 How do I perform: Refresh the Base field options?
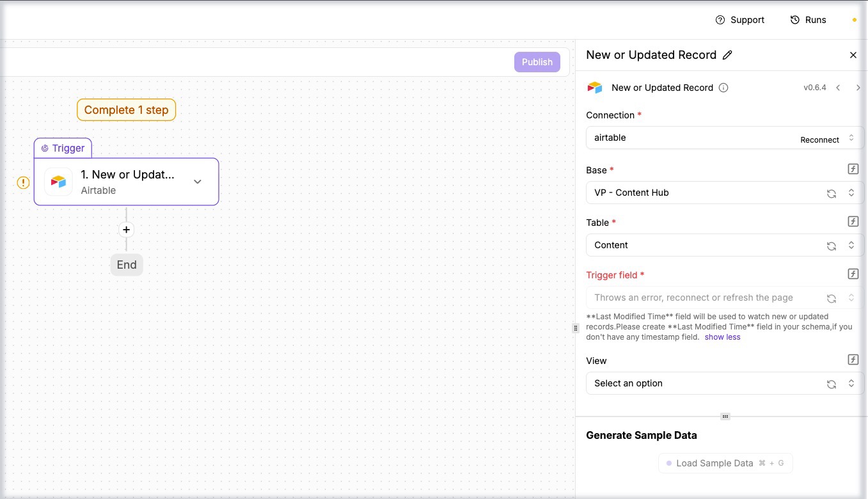(832, 193)
